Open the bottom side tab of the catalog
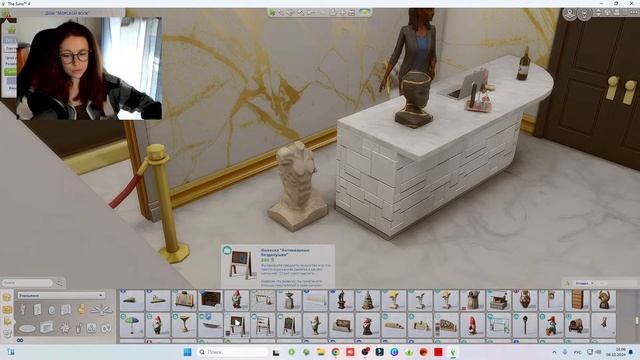The height and width of the screenshot is (360, 640). [x=7, y=333]
